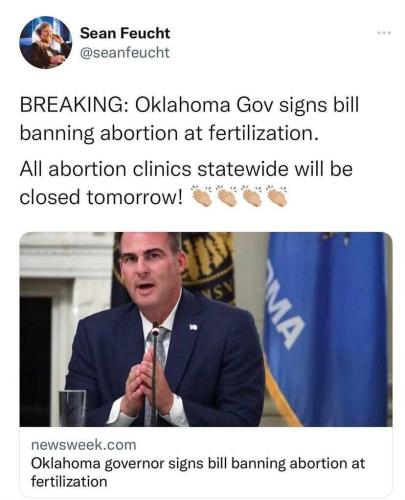The width and height of the screenshot is (405, 500).
Task: Open the @seanfeucht handle
Action: tap(125, 53)
